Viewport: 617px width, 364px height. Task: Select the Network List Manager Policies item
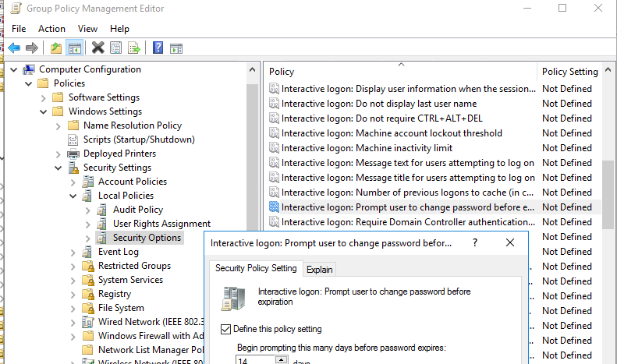(151, 350)
